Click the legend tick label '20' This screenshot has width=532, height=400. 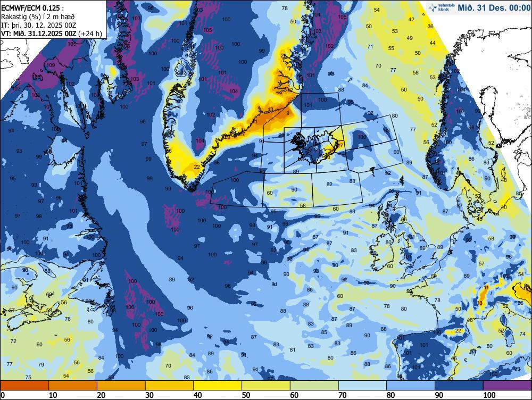coord(101,395)
